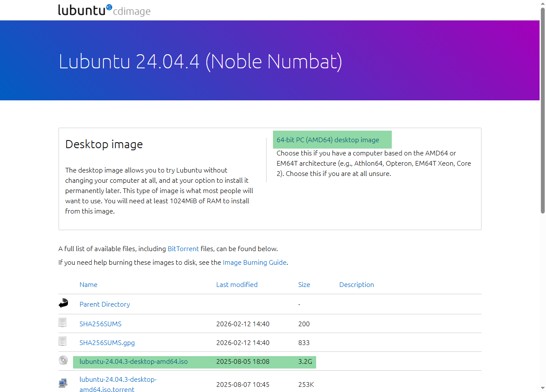Viewport: 546px width, 392px height.
Task: Open the SHA256SUMS file link
Action: [100, 324]
